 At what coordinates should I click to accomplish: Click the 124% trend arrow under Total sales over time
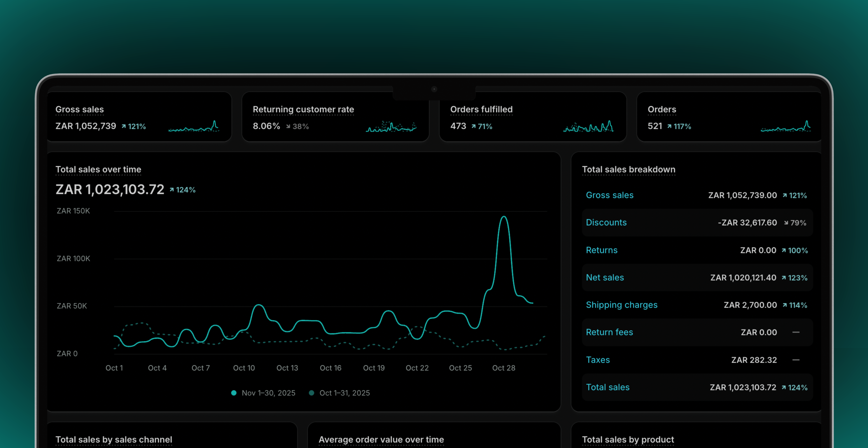(172, 190)
